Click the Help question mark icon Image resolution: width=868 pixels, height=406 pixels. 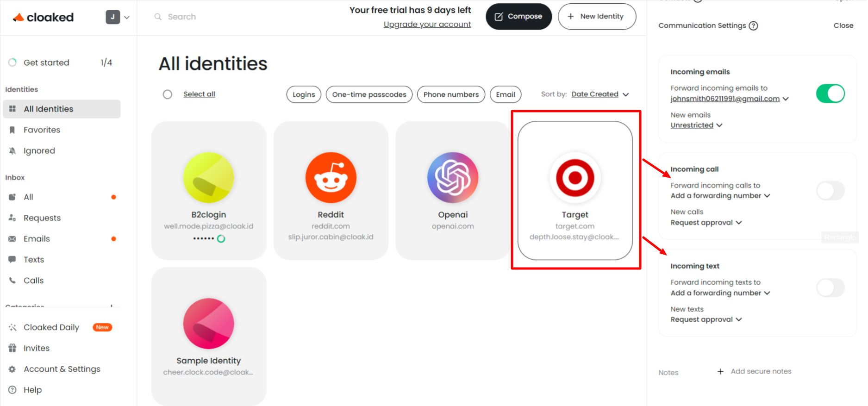tap(12, 390)
